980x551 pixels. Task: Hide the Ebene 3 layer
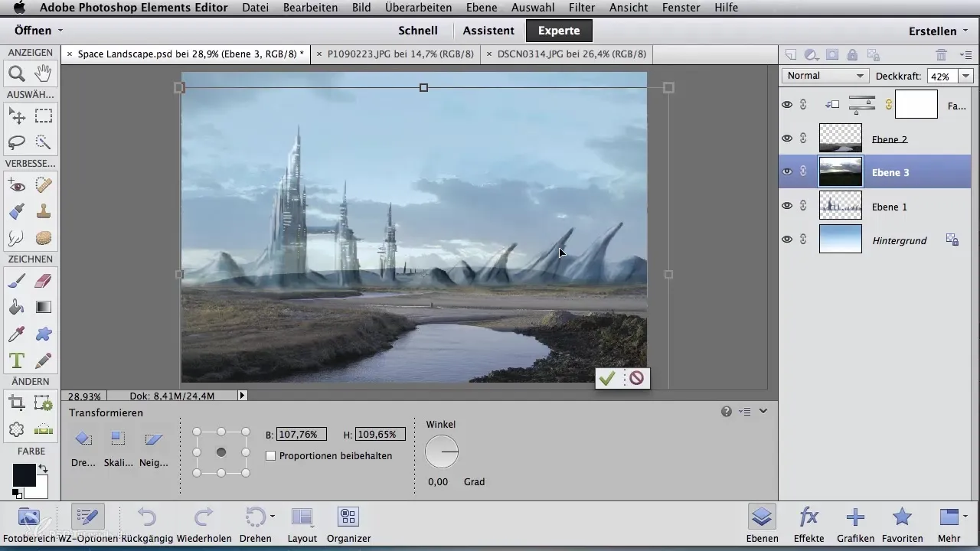[787, 171]
